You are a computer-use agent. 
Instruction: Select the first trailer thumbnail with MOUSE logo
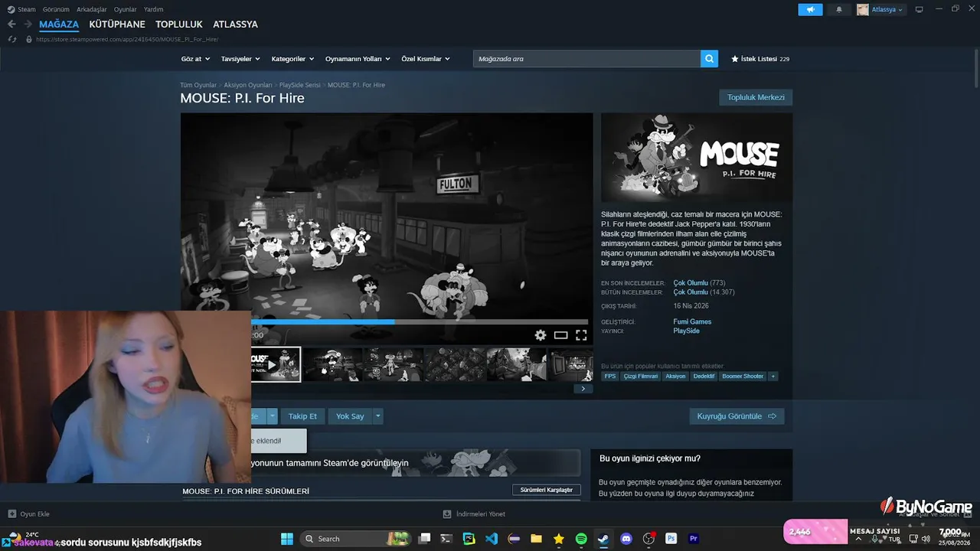tap(276, 364)
